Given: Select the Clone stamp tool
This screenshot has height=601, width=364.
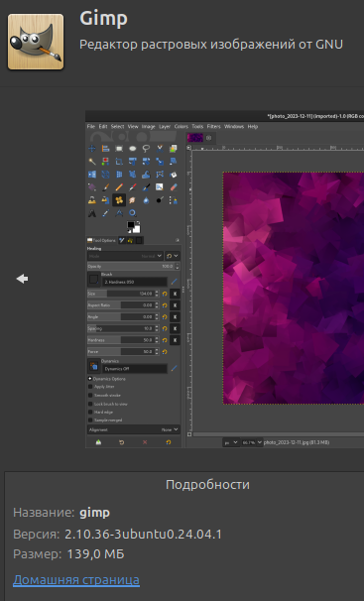Looking at the screenshot, I should tap(92, 200).
